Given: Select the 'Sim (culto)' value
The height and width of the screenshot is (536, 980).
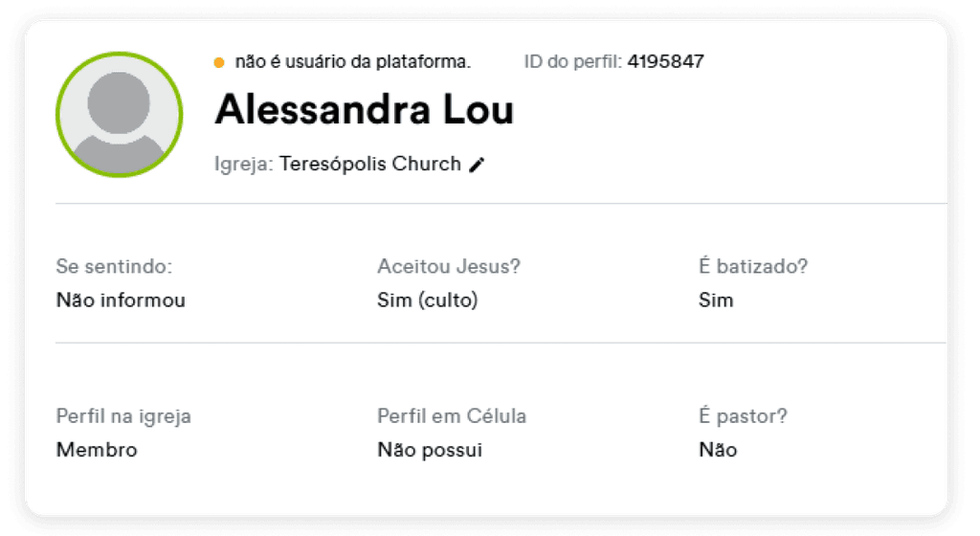Looking at the screenshot, I should [428, 300].
